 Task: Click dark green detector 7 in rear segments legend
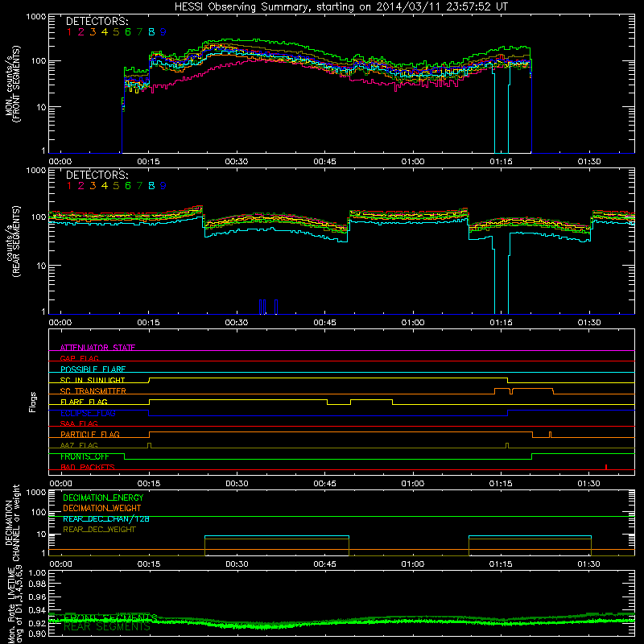tap(139, 186)
